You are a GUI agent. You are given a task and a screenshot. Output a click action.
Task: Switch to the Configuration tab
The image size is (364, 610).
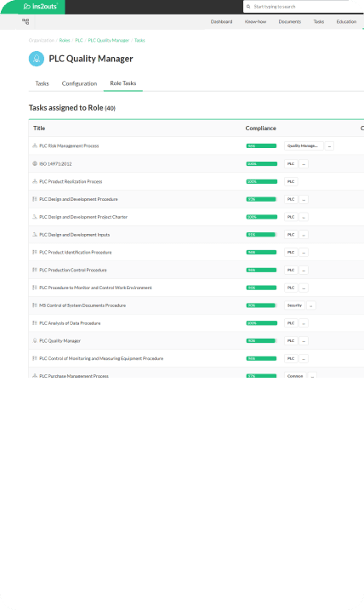click(x=79, y=83)
